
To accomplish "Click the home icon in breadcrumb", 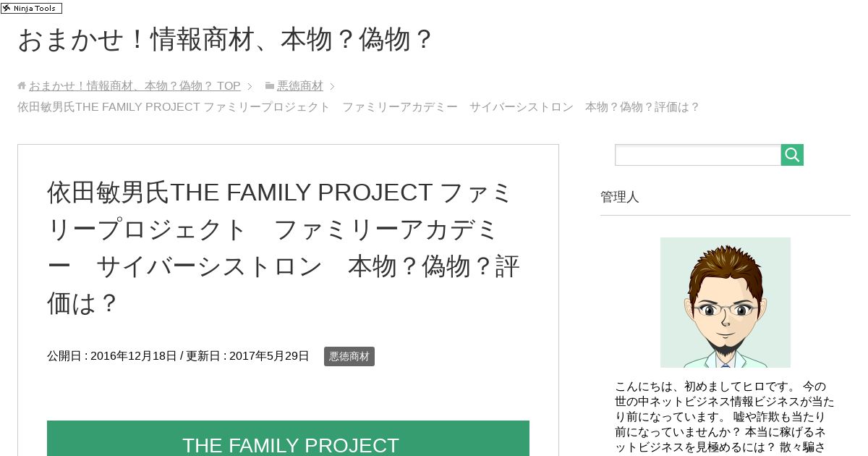I will (x=22, y=85).
